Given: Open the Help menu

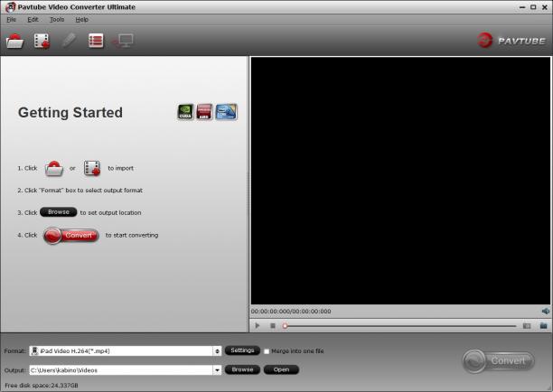Looking at the screenshot, I should (x=82, y=19).
